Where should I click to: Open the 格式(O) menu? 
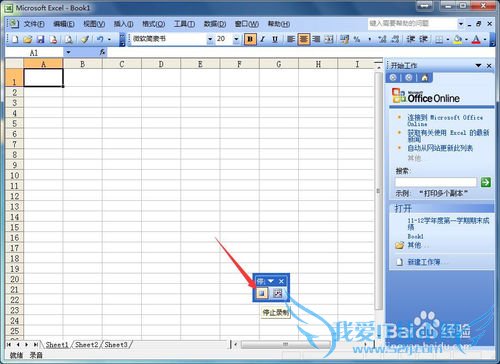(x=153, y=24)
